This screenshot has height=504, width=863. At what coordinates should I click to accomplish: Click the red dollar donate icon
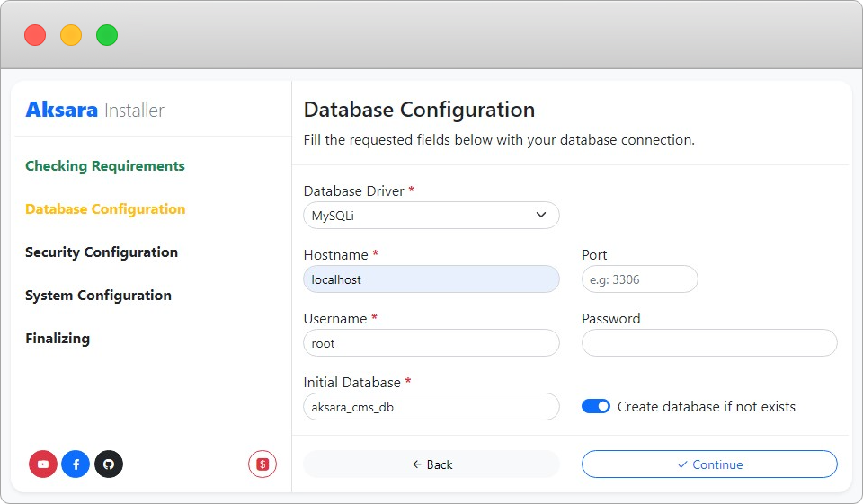[x=262, y=464]
